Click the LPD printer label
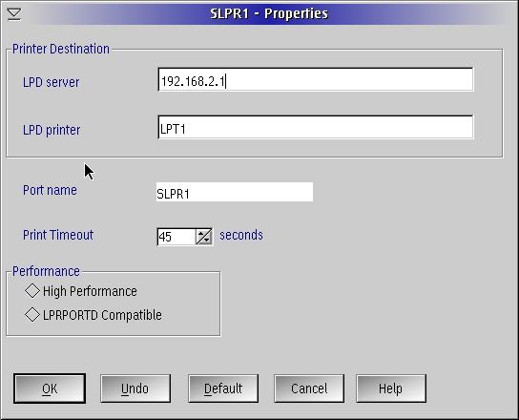 (x=52, y=130)
